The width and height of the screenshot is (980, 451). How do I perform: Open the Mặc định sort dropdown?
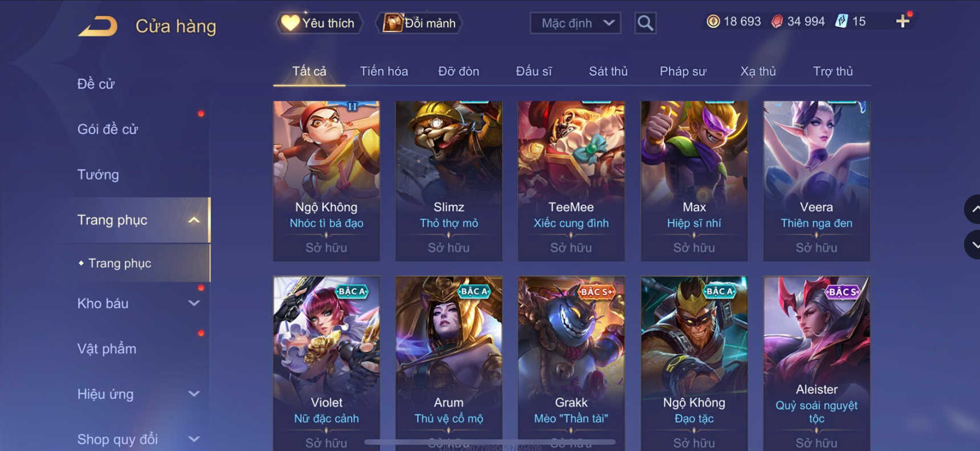point(575,23)
